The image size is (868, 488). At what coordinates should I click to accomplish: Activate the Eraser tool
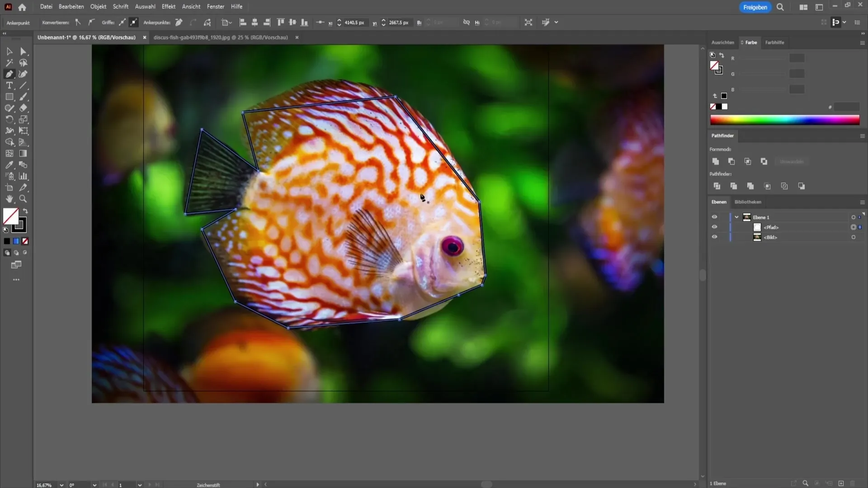(x=24, y=108)
